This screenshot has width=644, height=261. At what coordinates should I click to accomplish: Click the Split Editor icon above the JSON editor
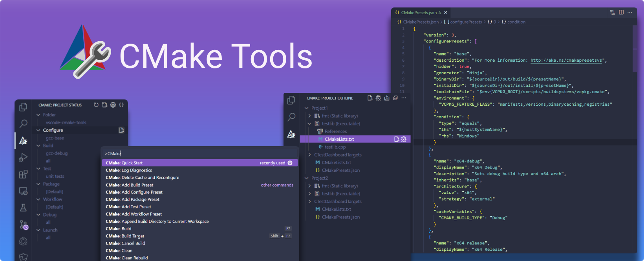click(621, 13)
